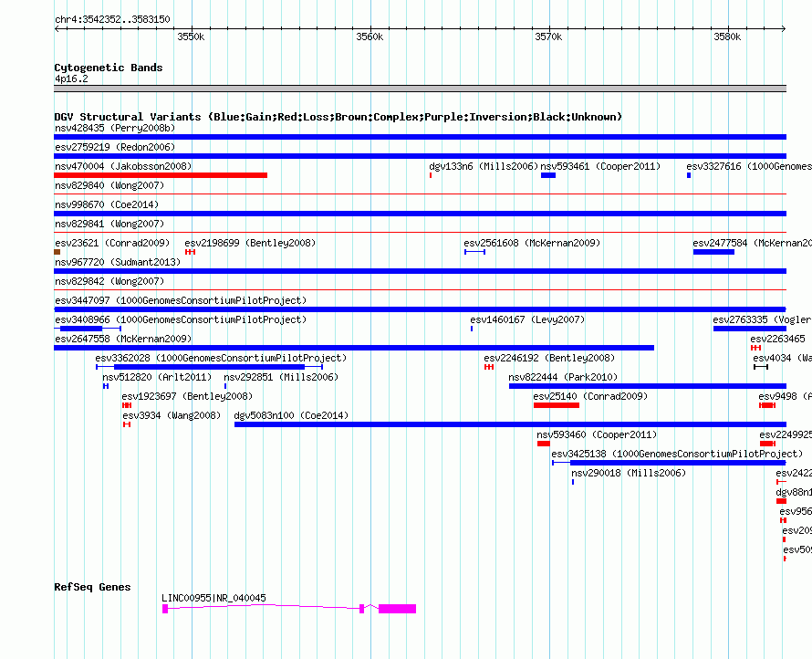Open the dgv133n6 (Mills2006) variant

click(x=431, y=175)
